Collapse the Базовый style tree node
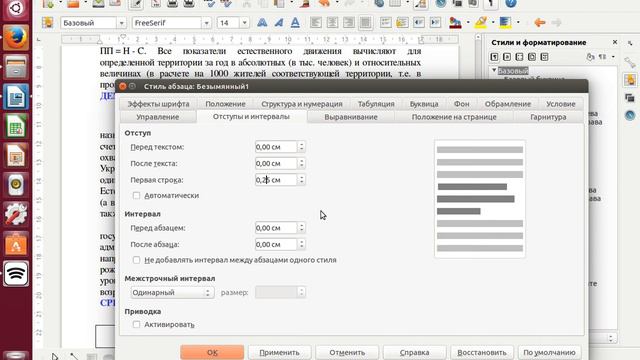The width and height of the screenshot is (640, 360). 494,70
